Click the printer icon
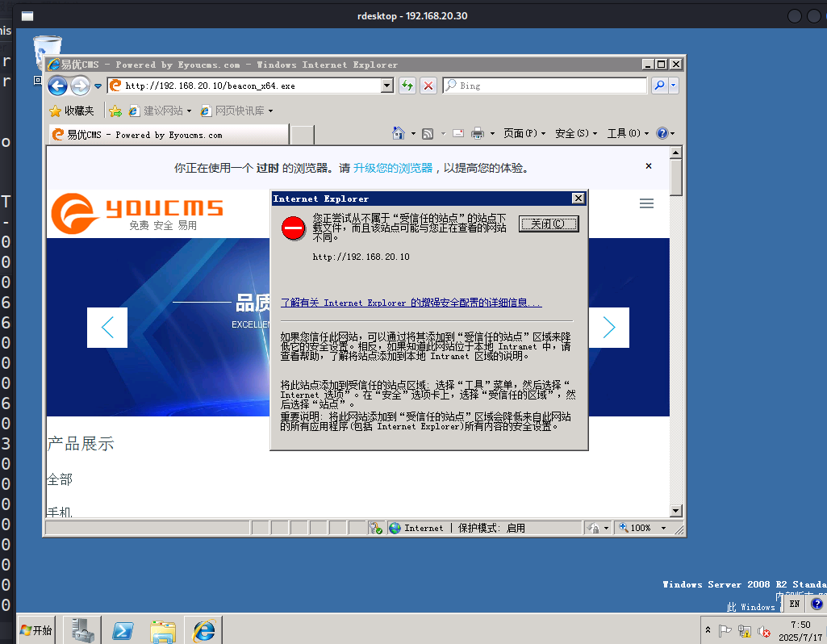The height and width of the screenshot is (644, 827). [478, 133]
